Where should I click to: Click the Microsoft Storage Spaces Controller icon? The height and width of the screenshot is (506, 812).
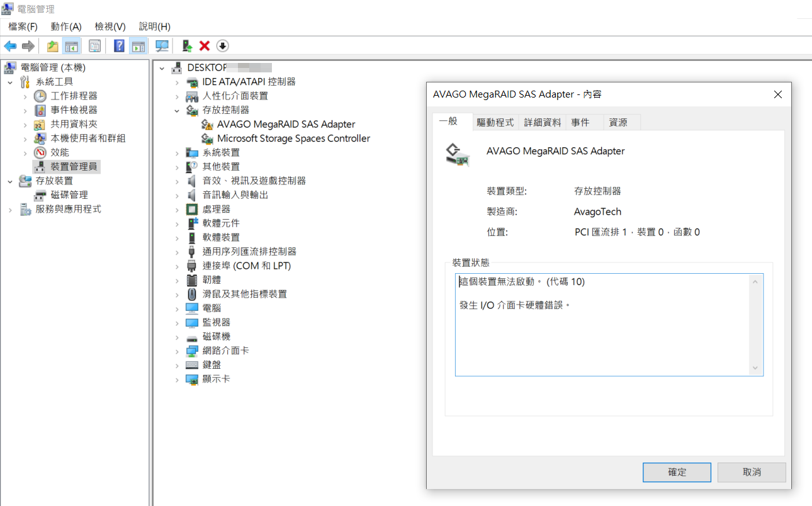coord(207,138)
